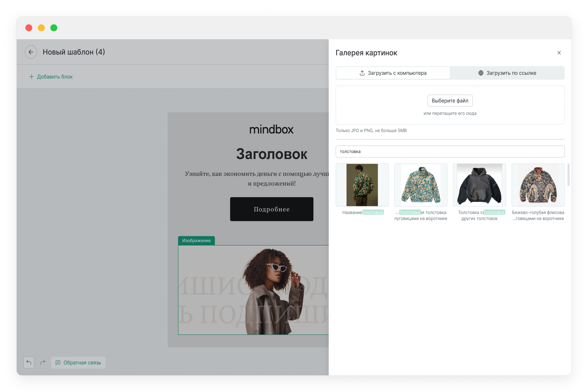Select the teal patterned fleece thumbnail
Screen dimensions: 588x392
point(421,185)
